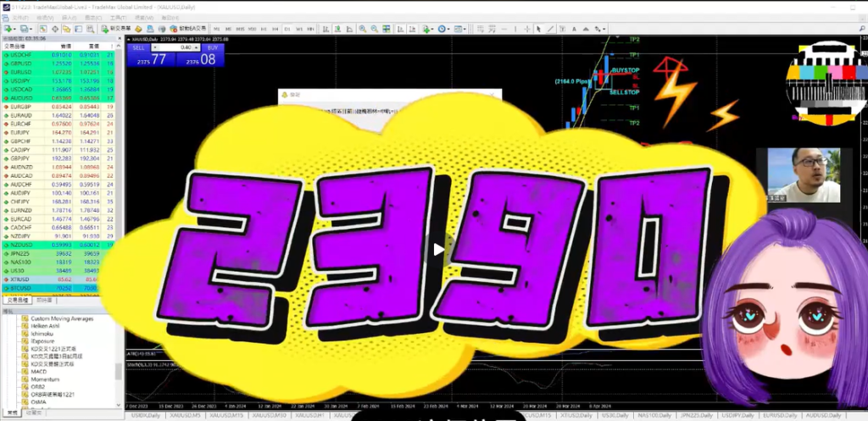Toggle the AutoTrading EA button

(189, 29)
